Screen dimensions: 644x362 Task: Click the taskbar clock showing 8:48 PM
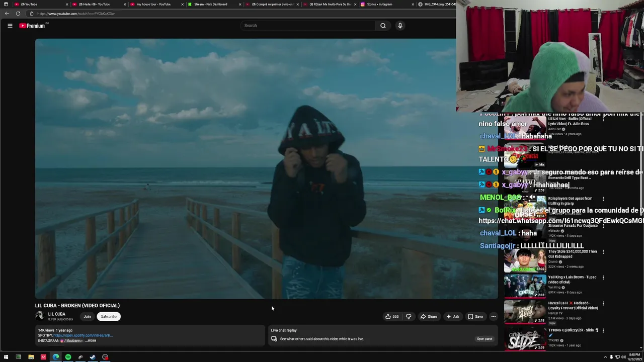click(x=634, y=357)
